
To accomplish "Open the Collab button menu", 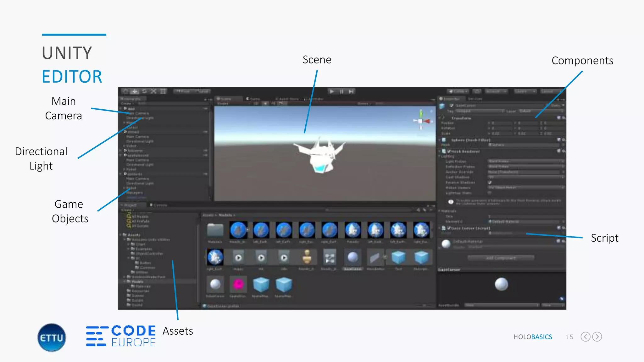I will (458, 91).
